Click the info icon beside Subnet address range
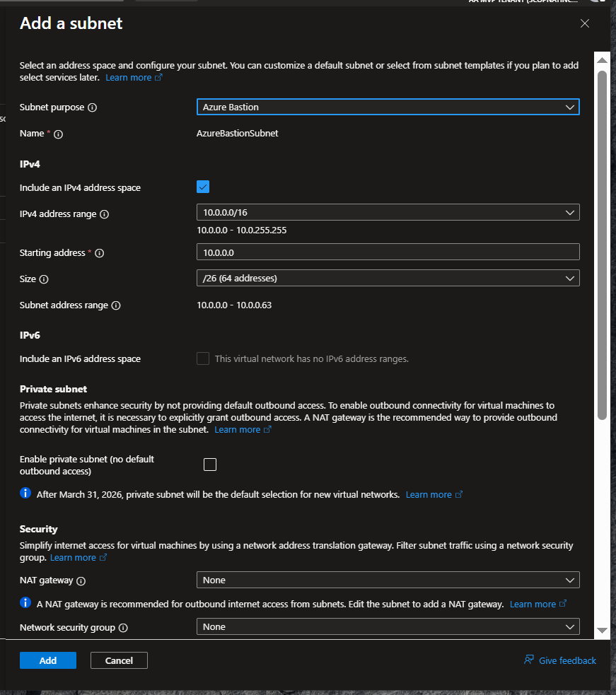 (116, 305)
